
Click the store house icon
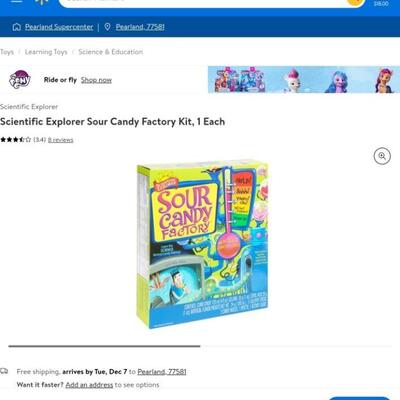17,27
